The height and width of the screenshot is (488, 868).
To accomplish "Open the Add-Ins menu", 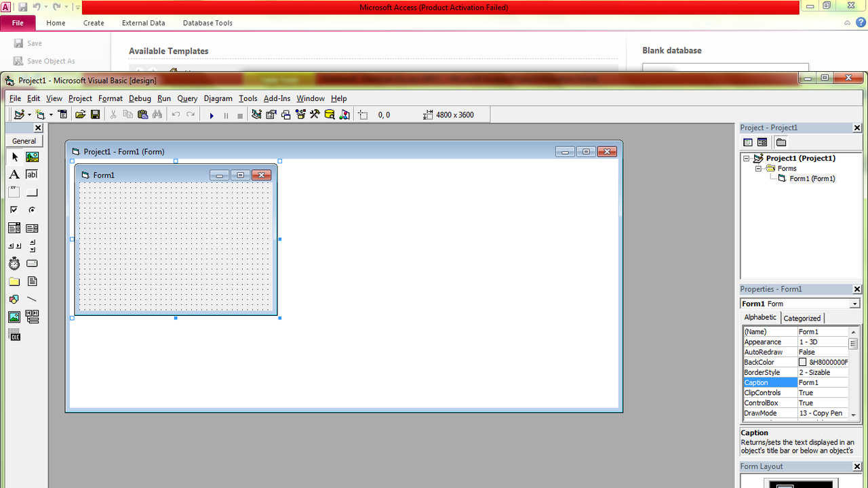I will click(277, 98).
